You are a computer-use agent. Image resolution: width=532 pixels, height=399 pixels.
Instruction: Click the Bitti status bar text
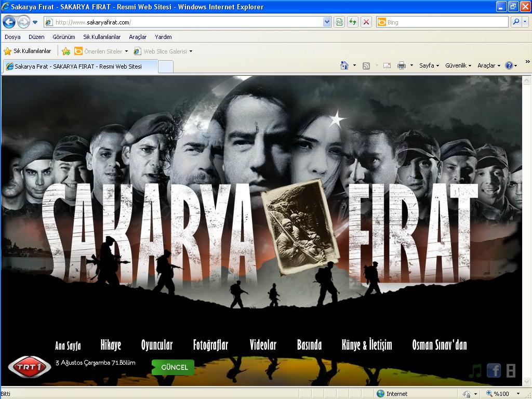tap(5, 394)
